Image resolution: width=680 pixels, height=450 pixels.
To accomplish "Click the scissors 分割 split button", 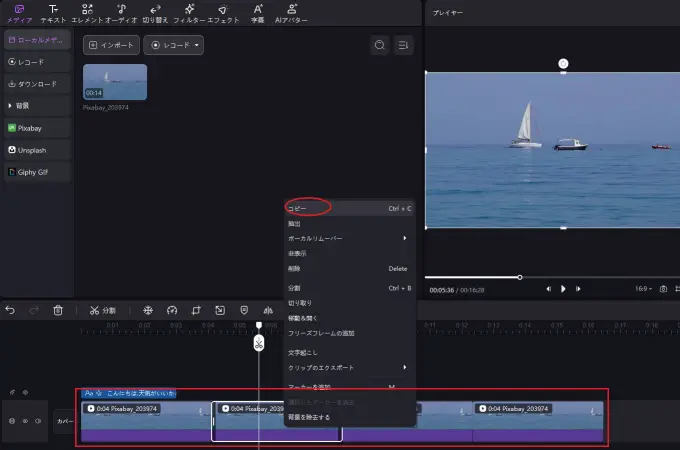I will click(103, 310).
